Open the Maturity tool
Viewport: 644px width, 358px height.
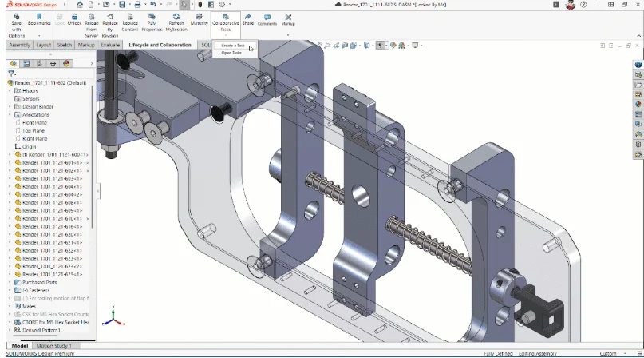tap(200, 17)
